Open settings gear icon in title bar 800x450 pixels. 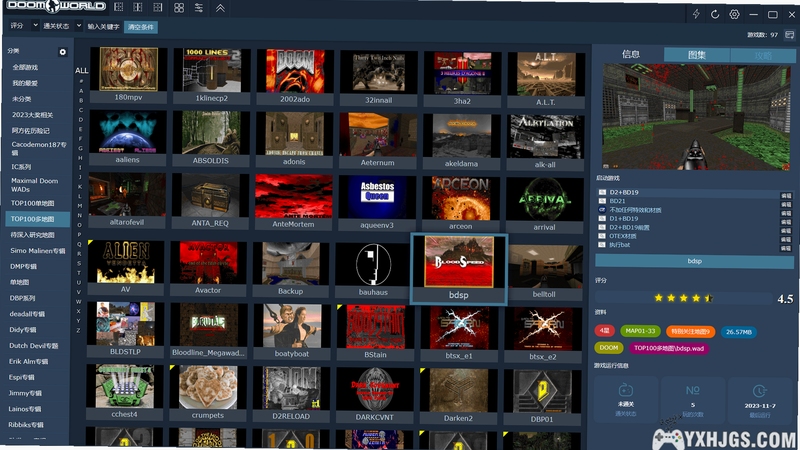click(x=734, y=14)
